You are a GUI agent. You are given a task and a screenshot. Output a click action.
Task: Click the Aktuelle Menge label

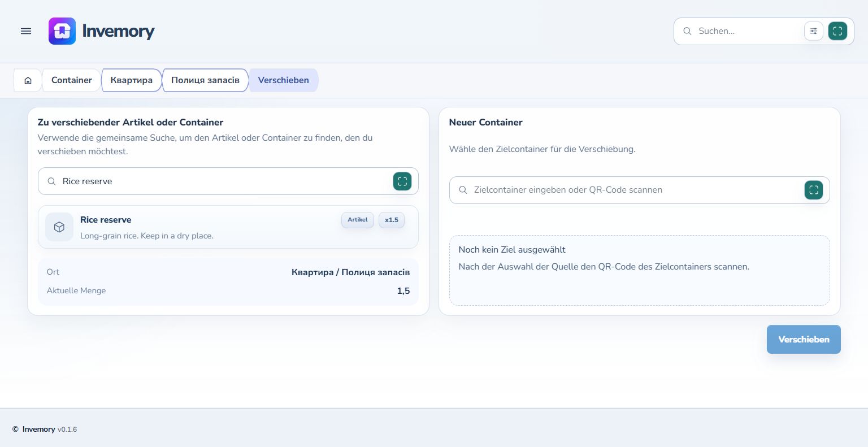coord(76,290)
